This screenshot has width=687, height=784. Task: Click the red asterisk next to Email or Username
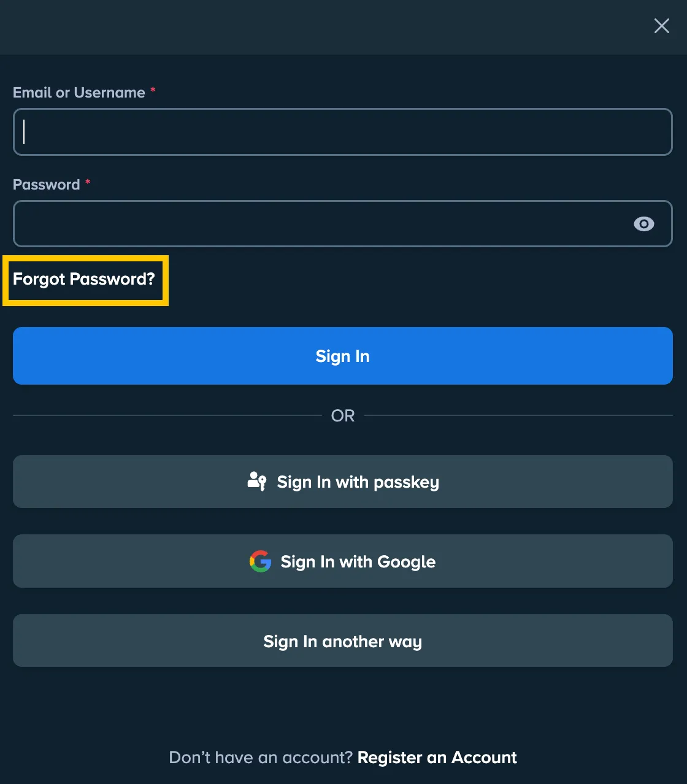click(152, 91)
